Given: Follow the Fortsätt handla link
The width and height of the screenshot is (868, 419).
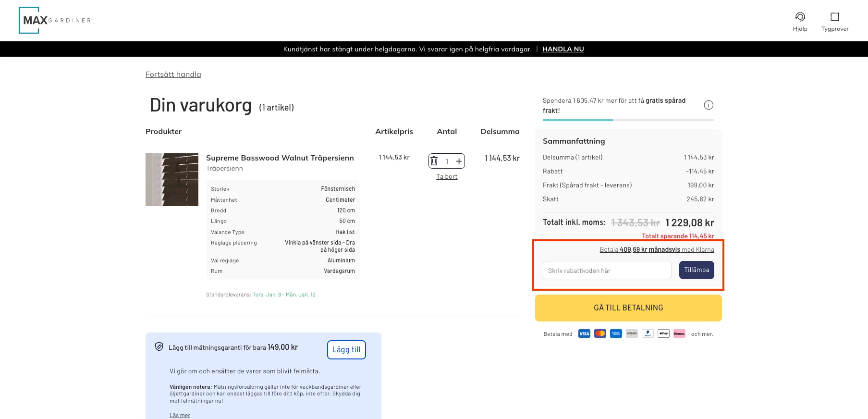Looking at the screenshot, I should 173,74.
